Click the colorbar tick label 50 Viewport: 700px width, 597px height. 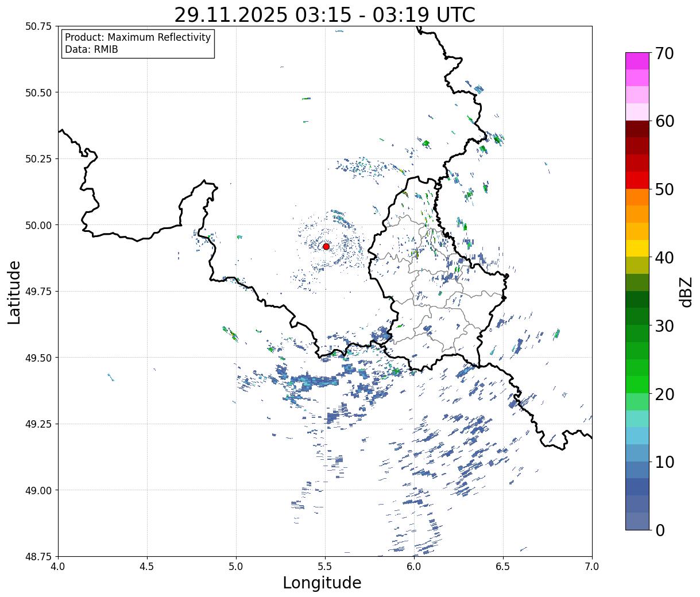664,189
